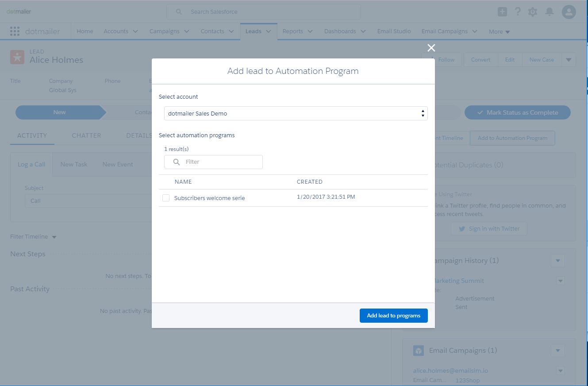The height and width of the screenshot is (386, 588).
Task: Open the Campaign History actions dropdown
Action: point(558,261)
